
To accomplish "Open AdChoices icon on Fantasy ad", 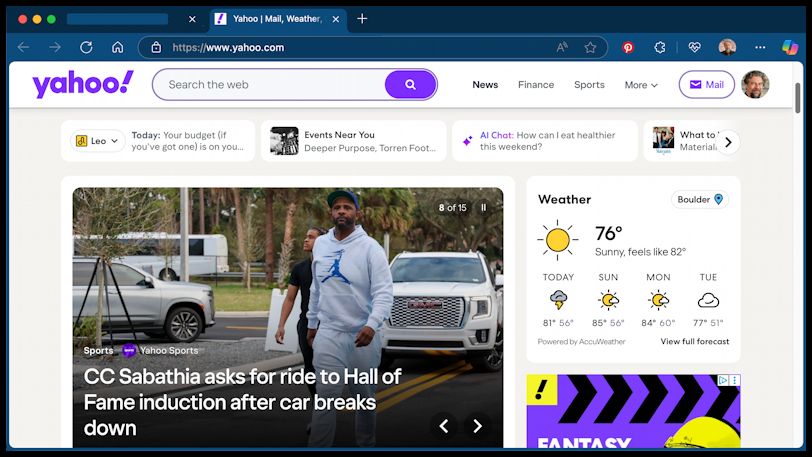I will coord(723,380).
